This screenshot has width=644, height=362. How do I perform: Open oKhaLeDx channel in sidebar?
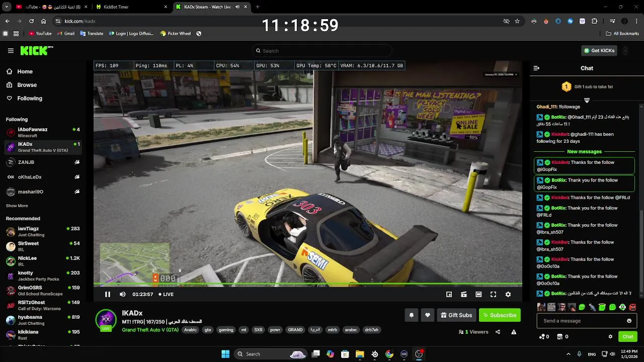(43, 177)
